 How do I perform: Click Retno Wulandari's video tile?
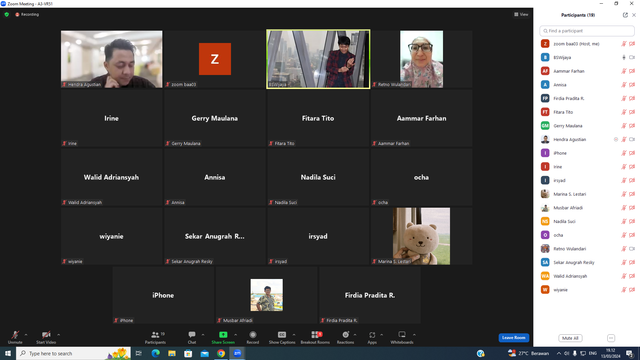tap(421, 59)
